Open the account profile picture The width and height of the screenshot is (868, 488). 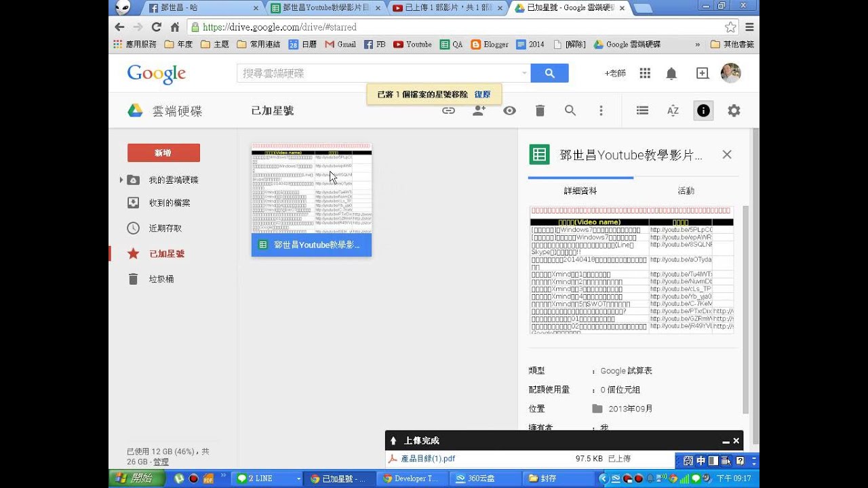tap(730, 73)
